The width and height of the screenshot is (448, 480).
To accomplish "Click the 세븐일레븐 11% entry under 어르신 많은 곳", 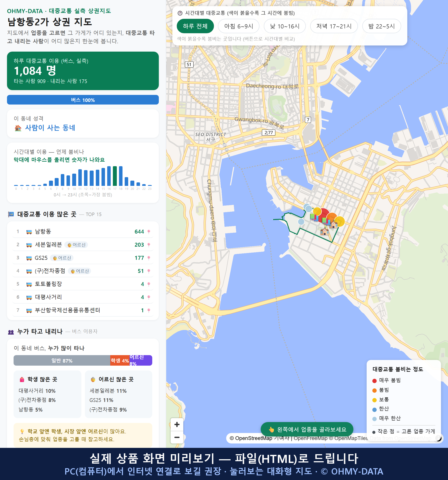I will pyautogui.click(x=108, y=391).
